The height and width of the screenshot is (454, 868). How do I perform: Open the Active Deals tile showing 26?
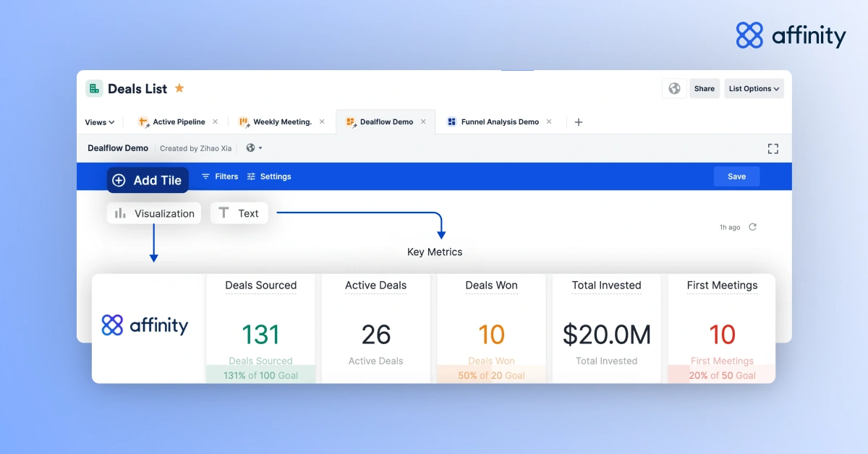click(x=376, y=328)
